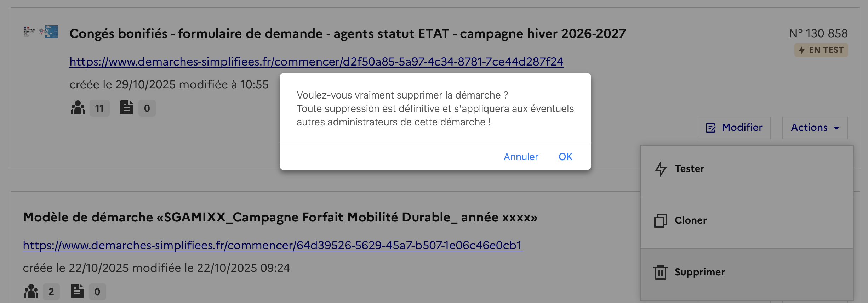Click the trash can Supprimer icon
The height and width of the screenshot is (303, 868).
[660, 272]
